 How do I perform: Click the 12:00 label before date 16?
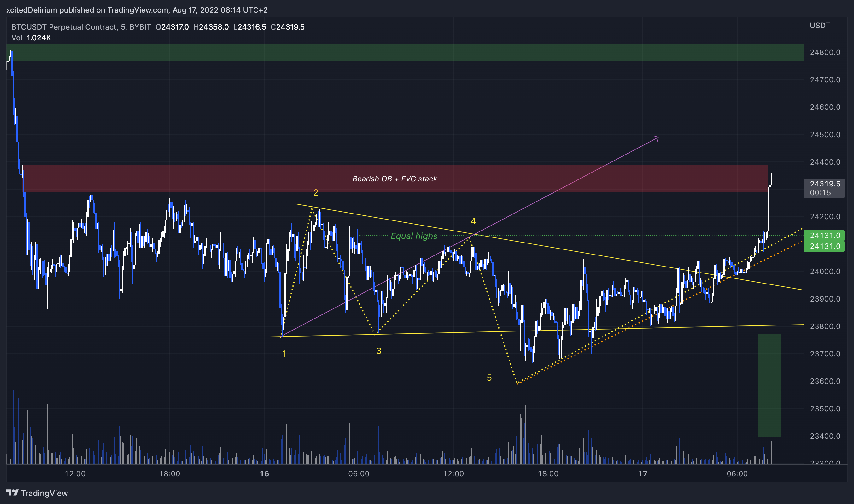click(75, 473)
